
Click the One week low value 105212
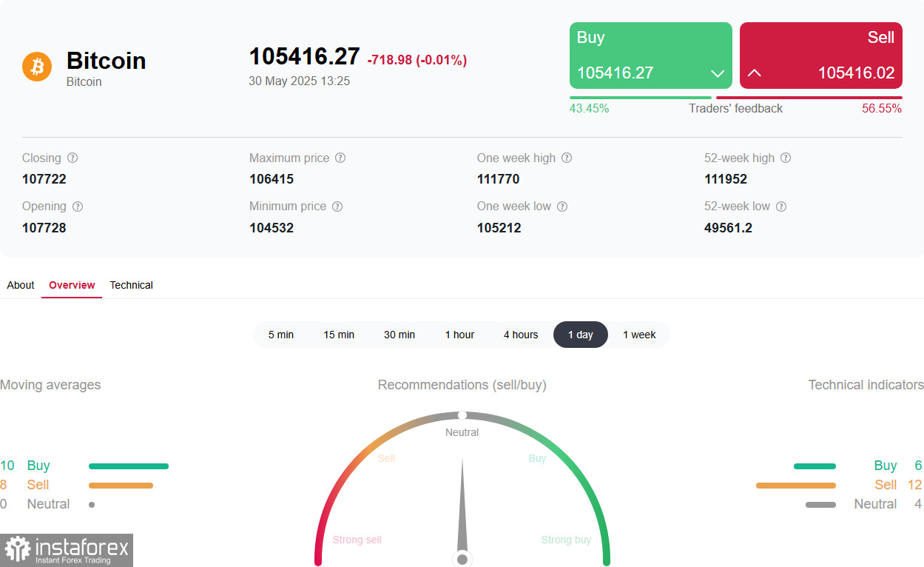(x=499, y=228)
